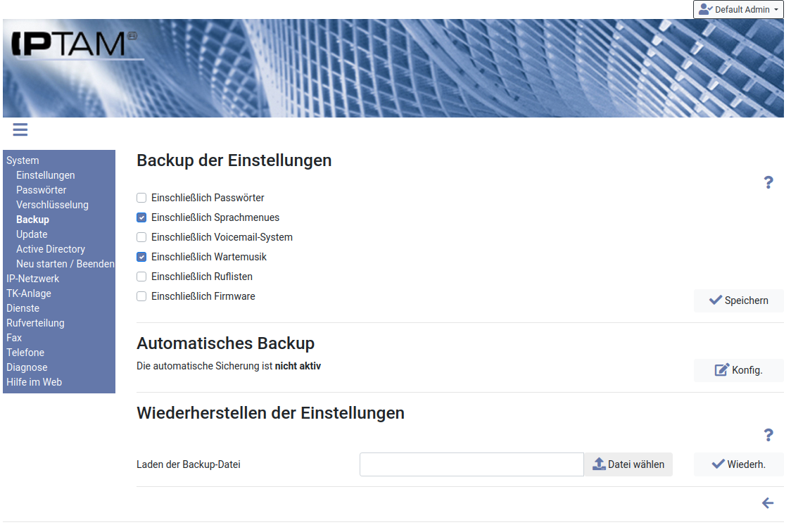The height and width of the screenshot is (532, 791).
Task: Click the hamburger menu icon
Action: [20, 129]
